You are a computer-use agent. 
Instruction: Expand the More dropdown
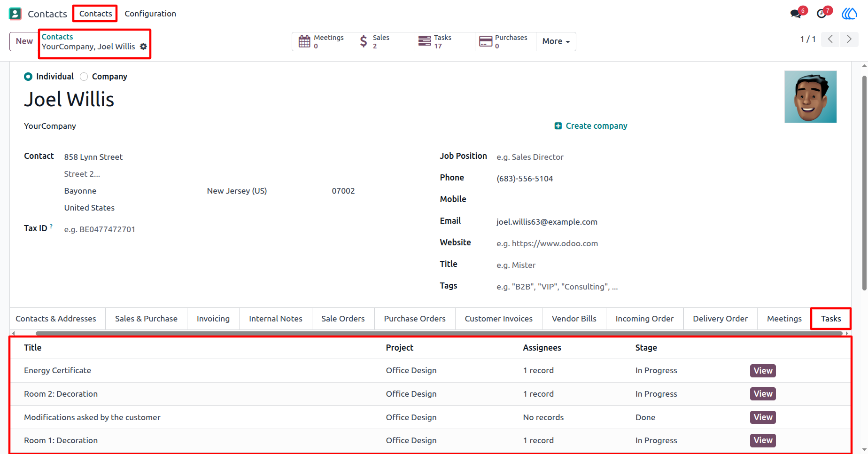tap(556, 41)
